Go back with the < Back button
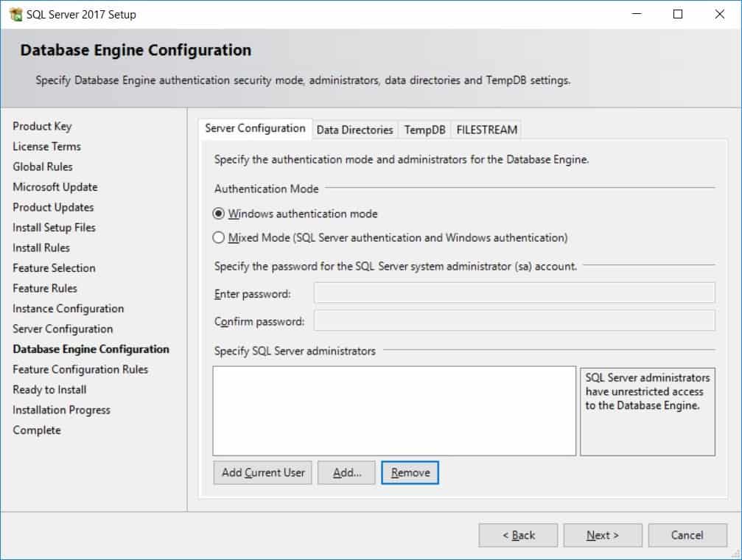Image resolution: width=742 pixels, height=560 pixels. click(518, 536)
